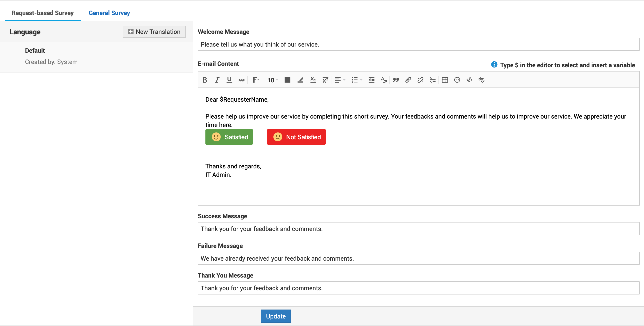Insert a table
This screenshot has width=644, height=326.
click(x=445, y=80)
